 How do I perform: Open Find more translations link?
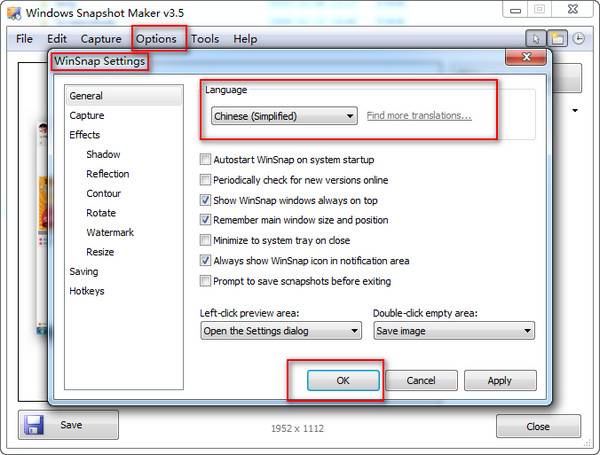coord(419,115)
